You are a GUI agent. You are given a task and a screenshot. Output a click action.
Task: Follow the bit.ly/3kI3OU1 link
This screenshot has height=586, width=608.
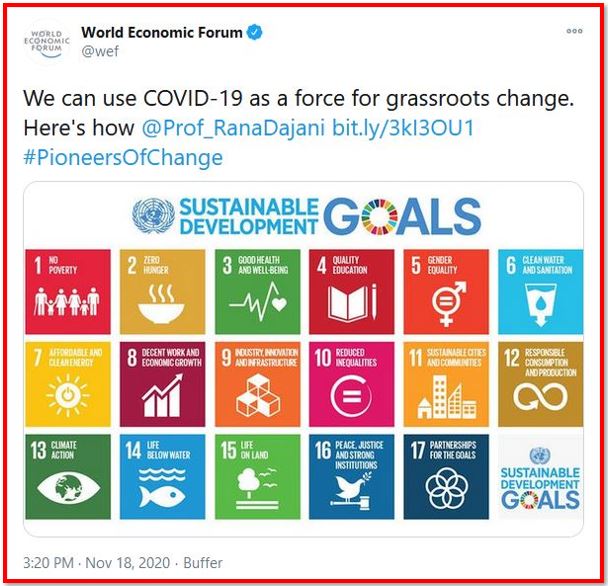tap(403, 128)
